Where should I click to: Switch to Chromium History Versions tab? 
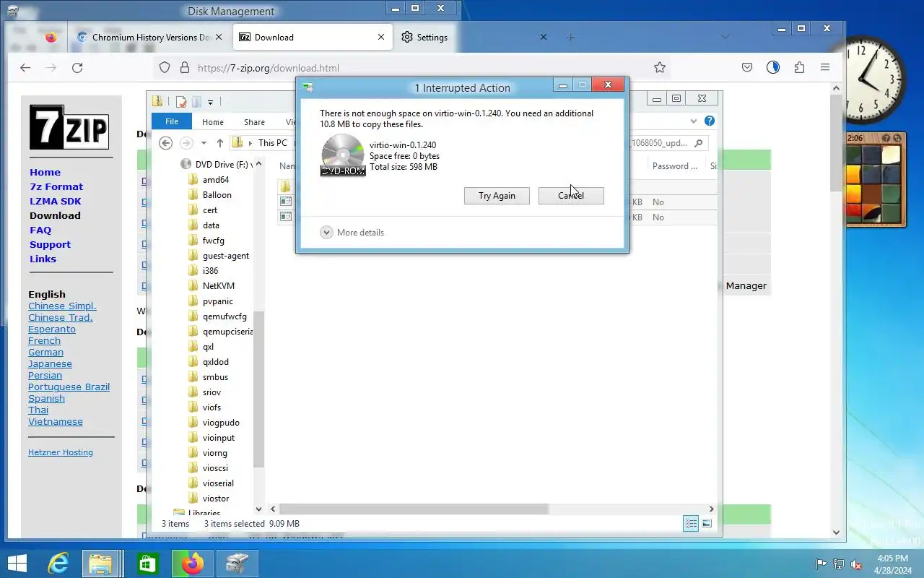[152, 38]
